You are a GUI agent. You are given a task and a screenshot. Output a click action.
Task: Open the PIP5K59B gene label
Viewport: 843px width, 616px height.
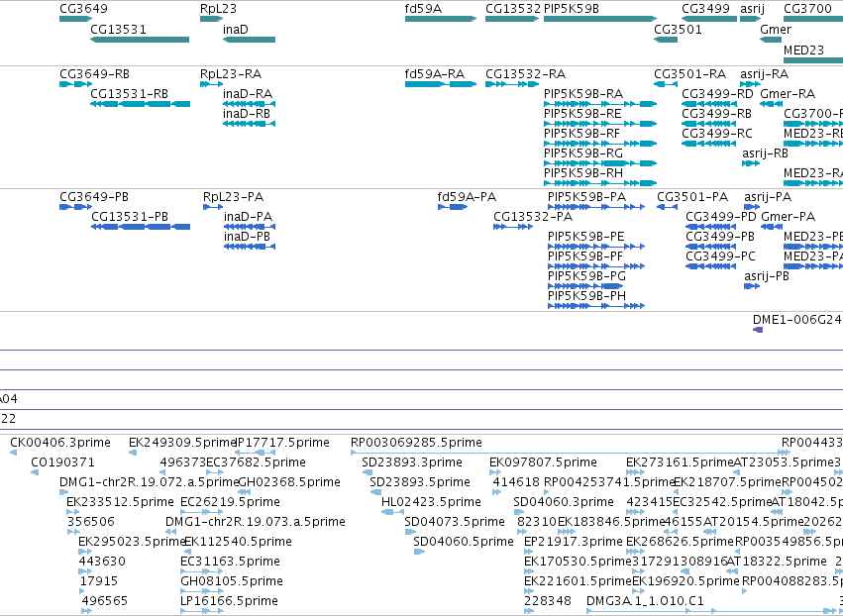[572, 9]
